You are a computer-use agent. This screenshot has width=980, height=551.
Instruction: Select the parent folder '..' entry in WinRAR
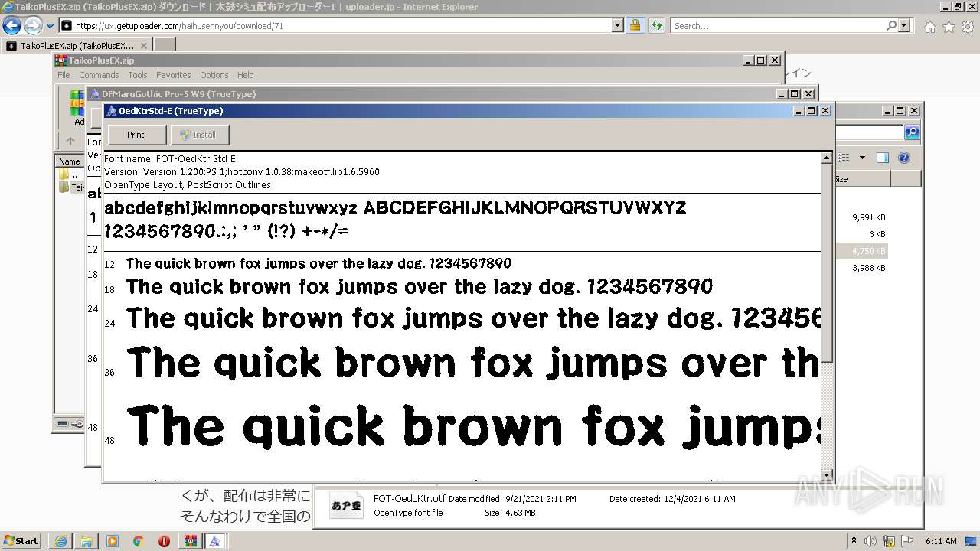click(x=68, y=174)
